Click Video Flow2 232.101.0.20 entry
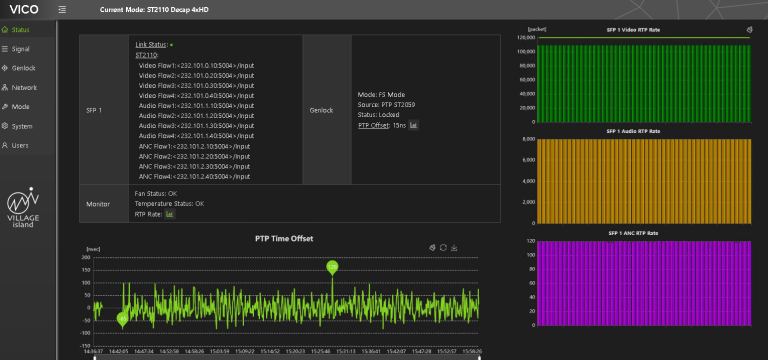The height and width of the screenshot is (360, 768). [x=196, y=75]
